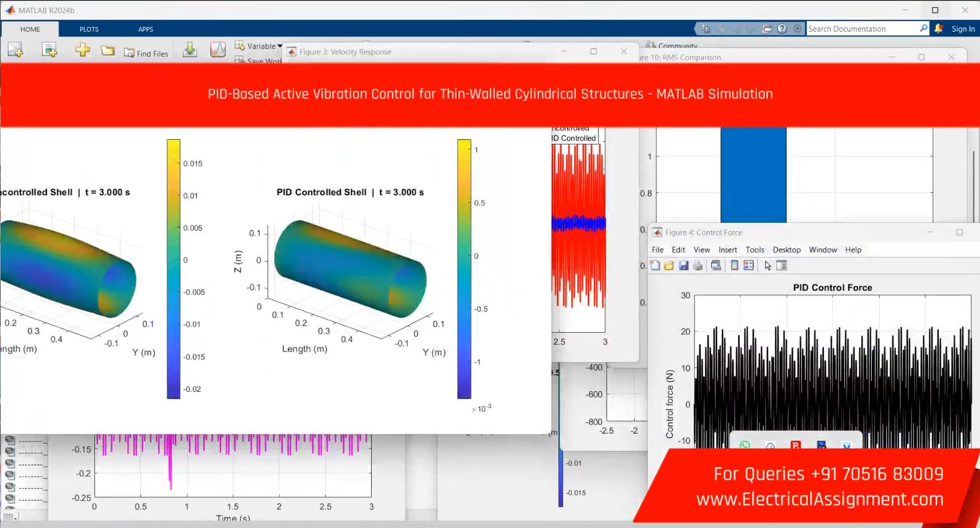
Task: Click the Find Files button
Action: 146,54
